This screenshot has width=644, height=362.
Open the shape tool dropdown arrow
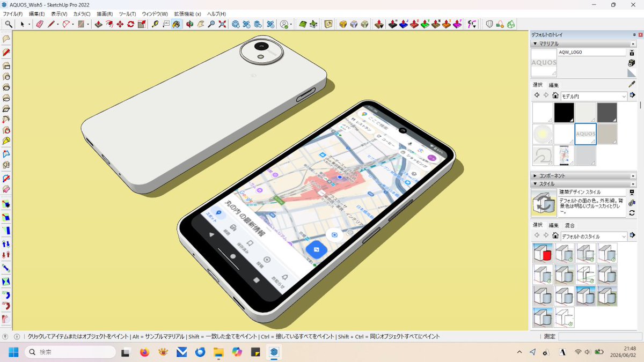click(88, 24)
